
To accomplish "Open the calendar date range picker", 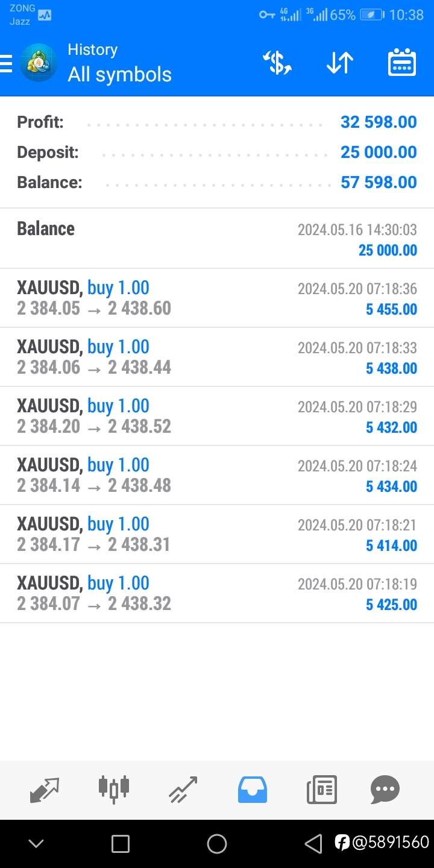I will pos(402,63).
